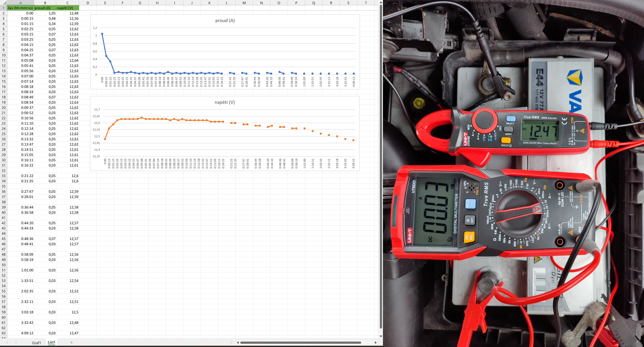This screenshot has height=347, width=644.
Task: Click previous sheet navigation arrow
Action: (7, 342)
